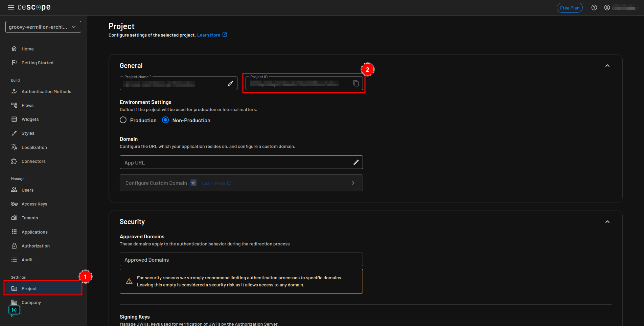Open the Access Keys menu item

coord(34,204)
